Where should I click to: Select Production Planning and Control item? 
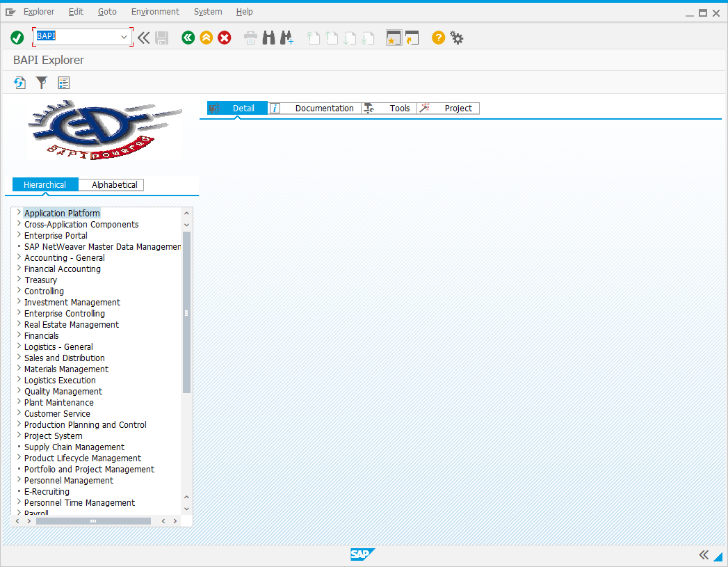[86, 425]
